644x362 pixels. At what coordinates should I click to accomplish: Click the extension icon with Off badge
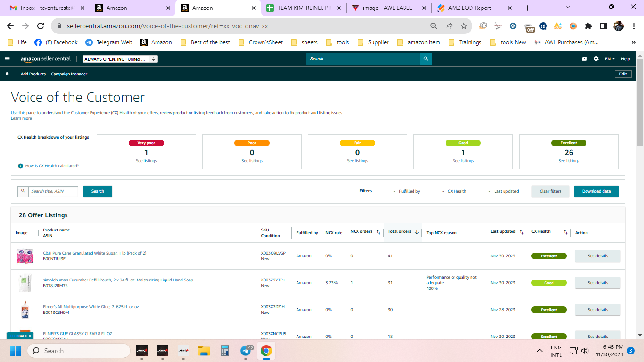click(x=529, y=27)
